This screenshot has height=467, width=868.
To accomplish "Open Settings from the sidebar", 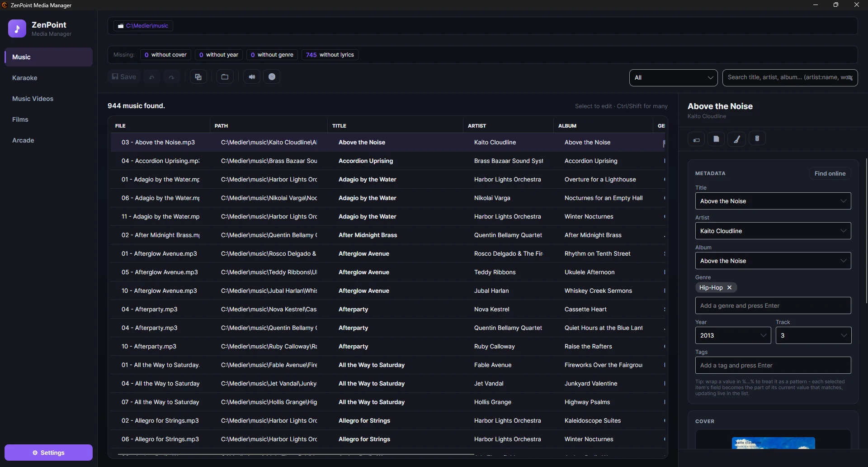I will [48, 453].
